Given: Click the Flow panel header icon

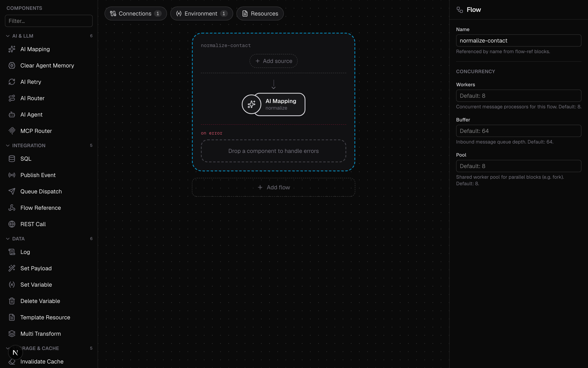Looking at the screenshot, I should 460,10.
